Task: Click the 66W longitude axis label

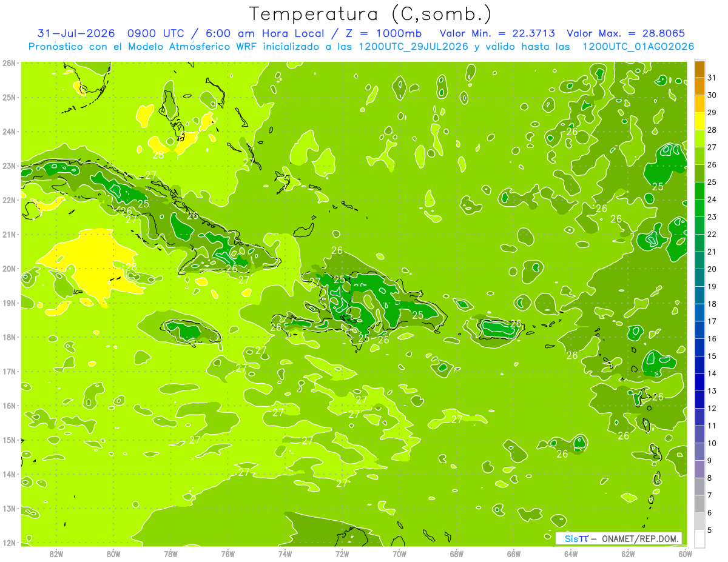Action: (513, 553)
